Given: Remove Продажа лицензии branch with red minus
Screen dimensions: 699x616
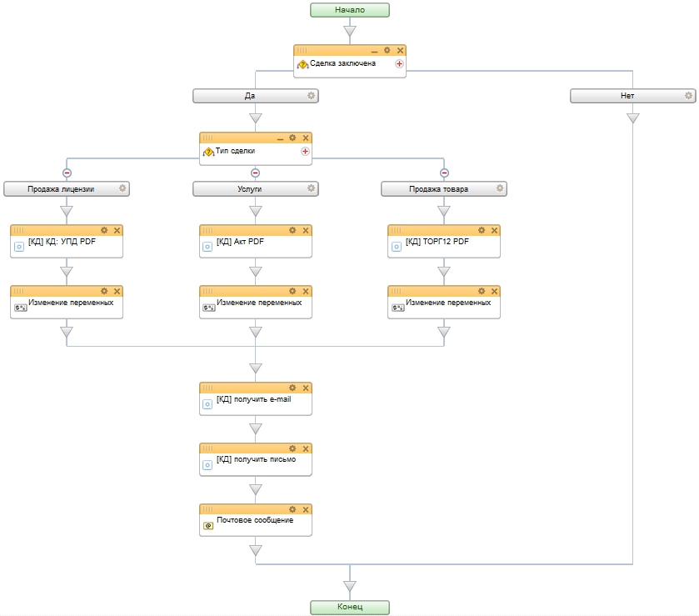Looking at the screenshot, I should (67, 173).
